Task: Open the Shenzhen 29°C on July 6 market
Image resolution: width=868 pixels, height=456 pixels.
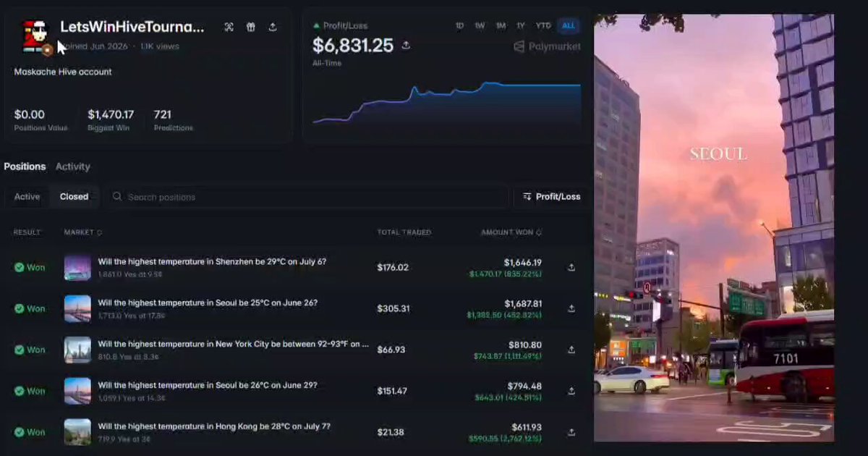Action: (x=212, y=261)
